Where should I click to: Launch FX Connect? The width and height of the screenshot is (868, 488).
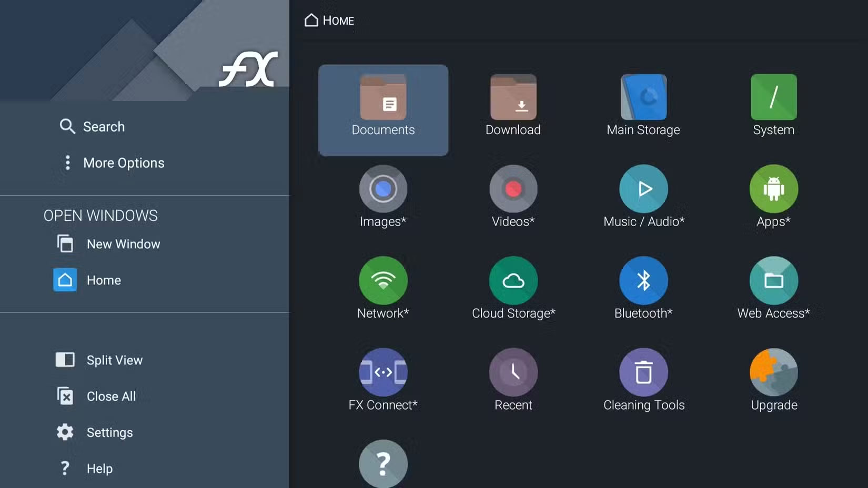point(383,379)
